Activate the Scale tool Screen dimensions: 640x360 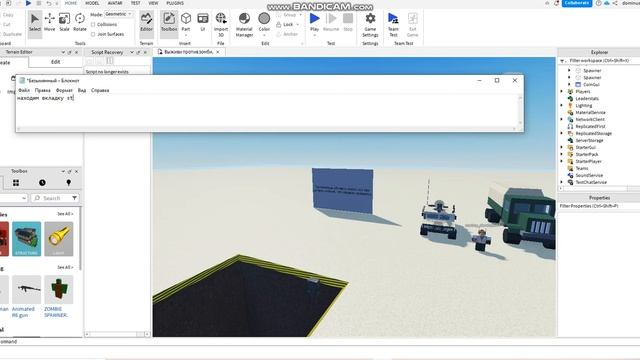(64, 22)
